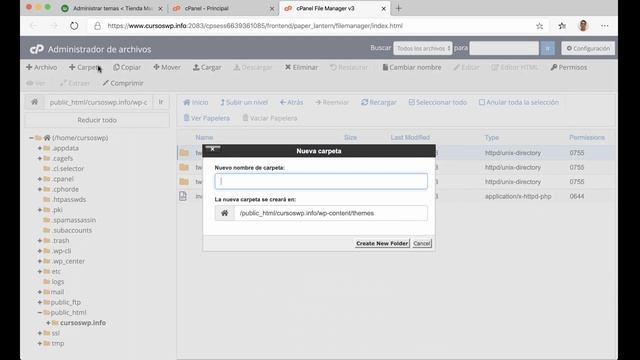Collapse the /home/cursoswp root tree node

coord(31,138)
